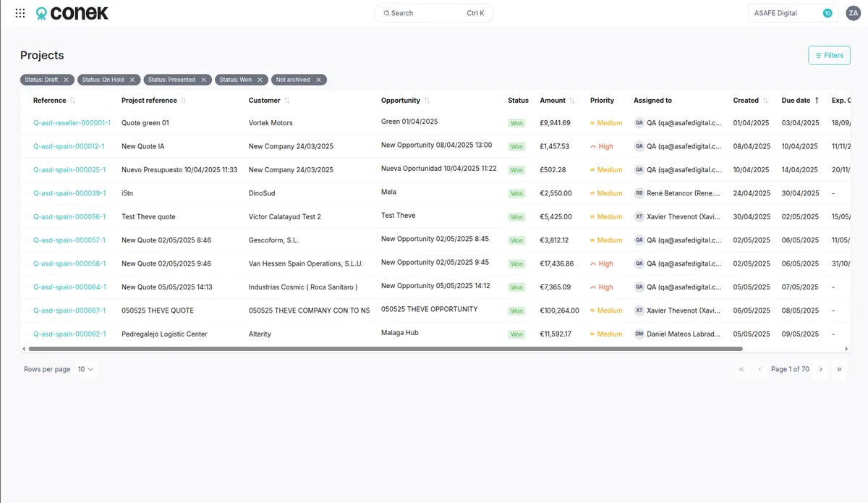This screenshot has height=503, width=868.
Task: Go to first page button
Action: 741,369
